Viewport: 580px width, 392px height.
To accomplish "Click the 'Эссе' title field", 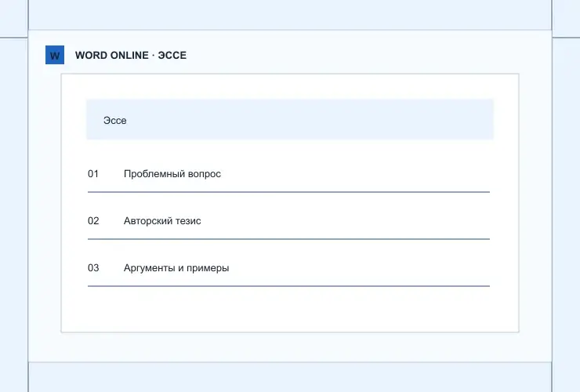I will point(290,120).
